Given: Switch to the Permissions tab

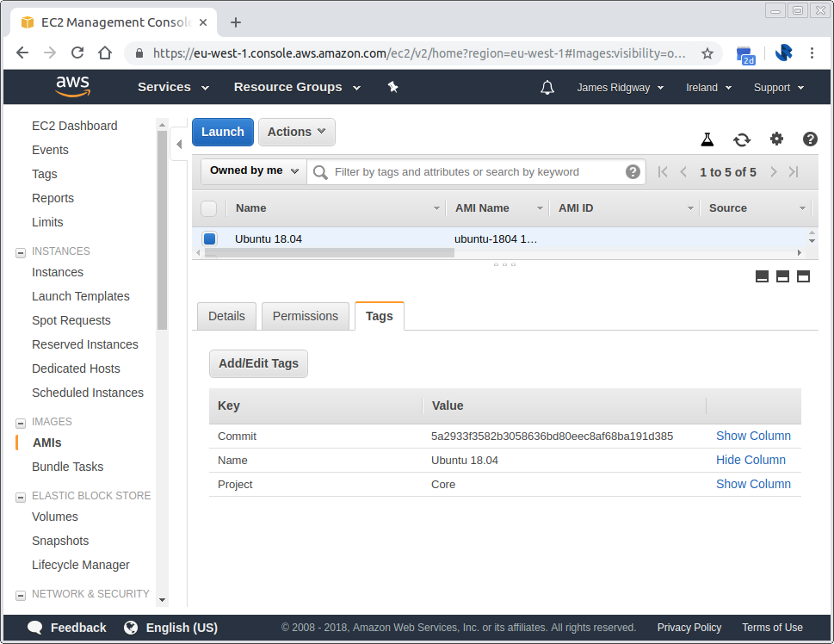Looking at the screenshot, I should coord(306,316).
